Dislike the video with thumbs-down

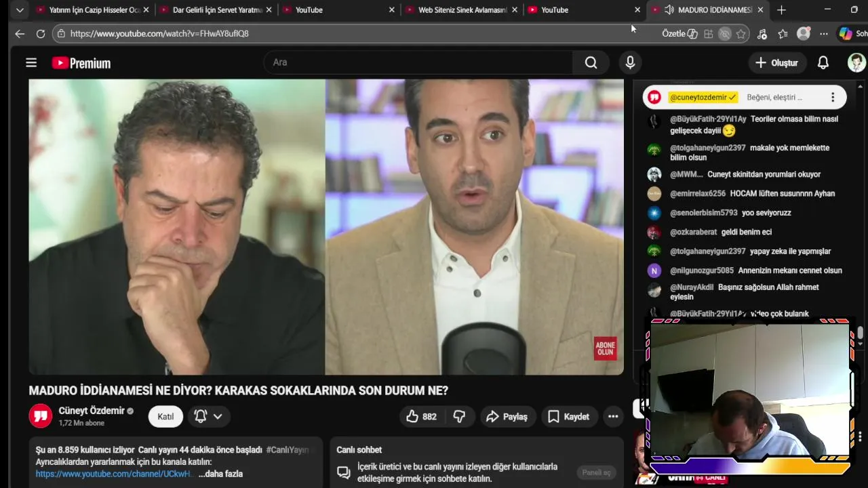[459, 416]
